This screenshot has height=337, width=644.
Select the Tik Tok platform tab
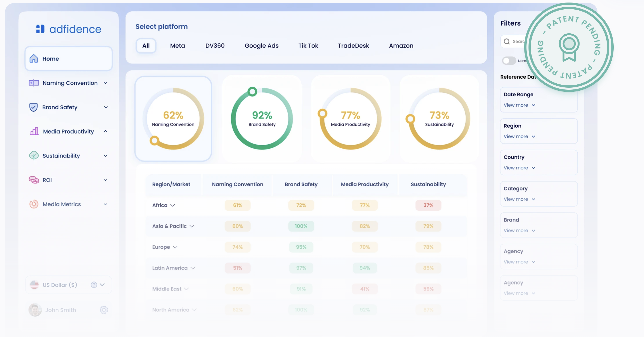point(308,45)
